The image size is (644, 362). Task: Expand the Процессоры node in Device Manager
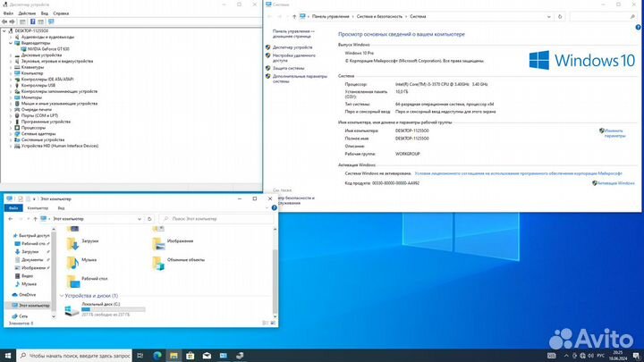(x=10, y=128)
